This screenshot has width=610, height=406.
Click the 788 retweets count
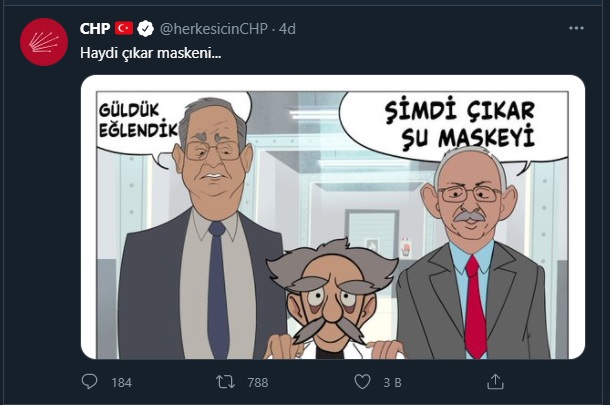pos(258,381)
